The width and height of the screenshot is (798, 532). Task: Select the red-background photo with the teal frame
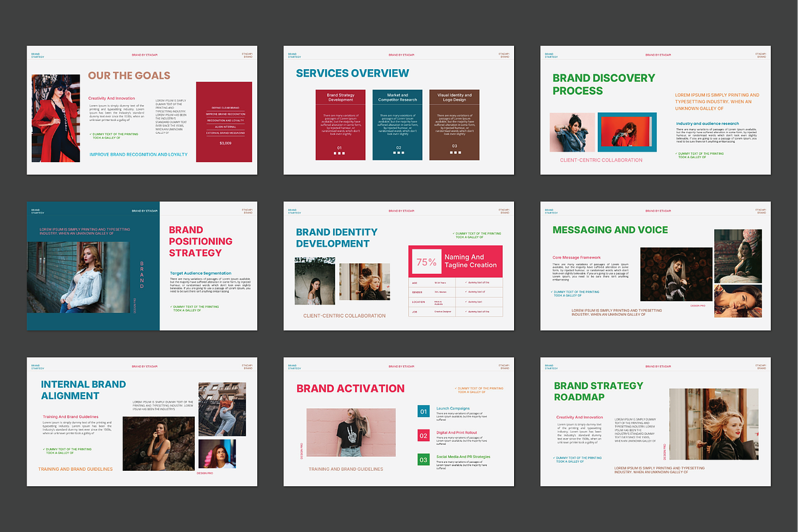pos(627,132)
